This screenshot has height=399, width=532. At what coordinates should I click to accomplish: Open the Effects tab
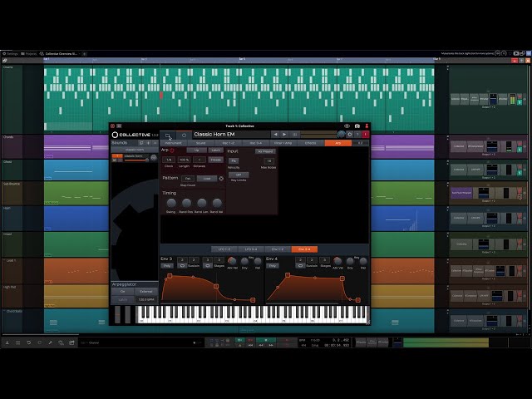click(310, 143)
